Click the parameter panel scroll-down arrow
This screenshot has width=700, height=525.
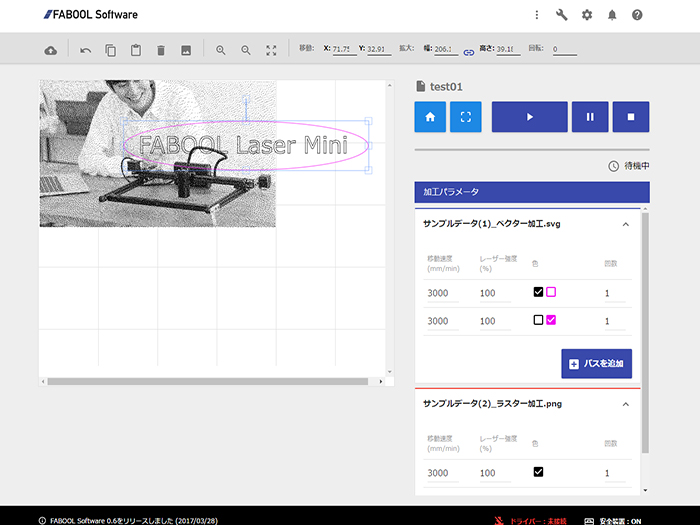coord(645,490)
